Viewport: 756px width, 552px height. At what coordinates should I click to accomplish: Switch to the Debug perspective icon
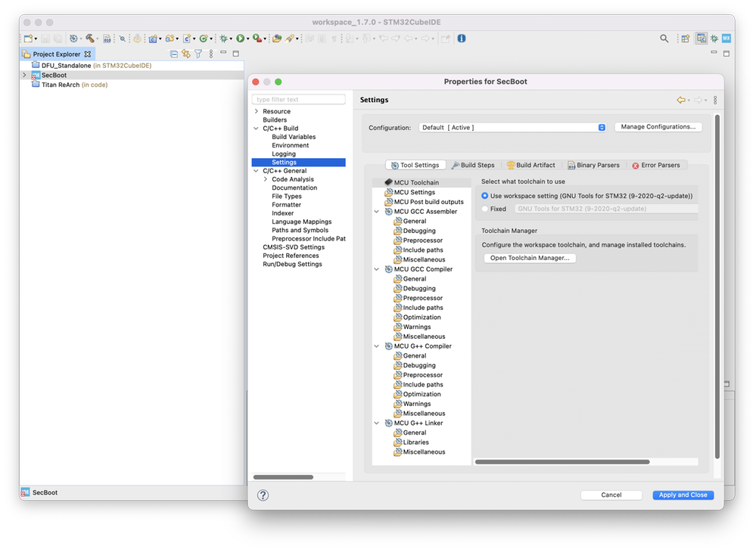[714, 39]
